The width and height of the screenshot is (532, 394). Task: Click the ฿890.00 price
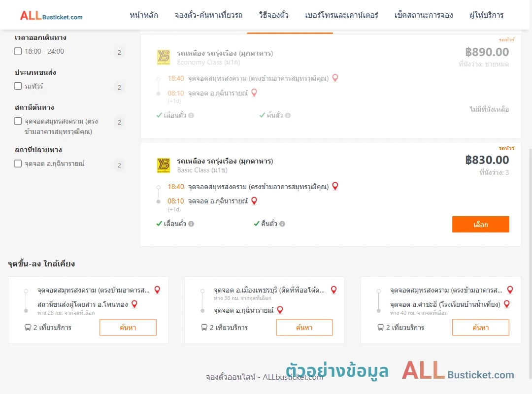(x=487, y=52)
